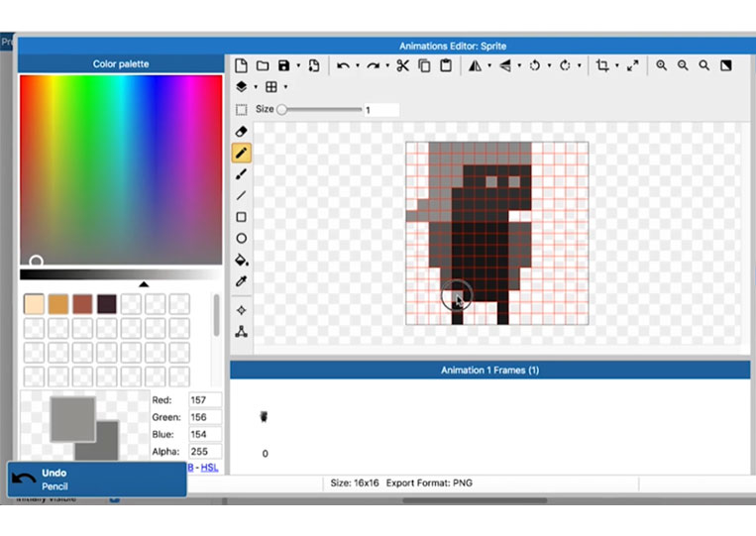Flip sprite vertically
Image resolution: width=756 pixels, height=536 pixels.
coord(504,65)
